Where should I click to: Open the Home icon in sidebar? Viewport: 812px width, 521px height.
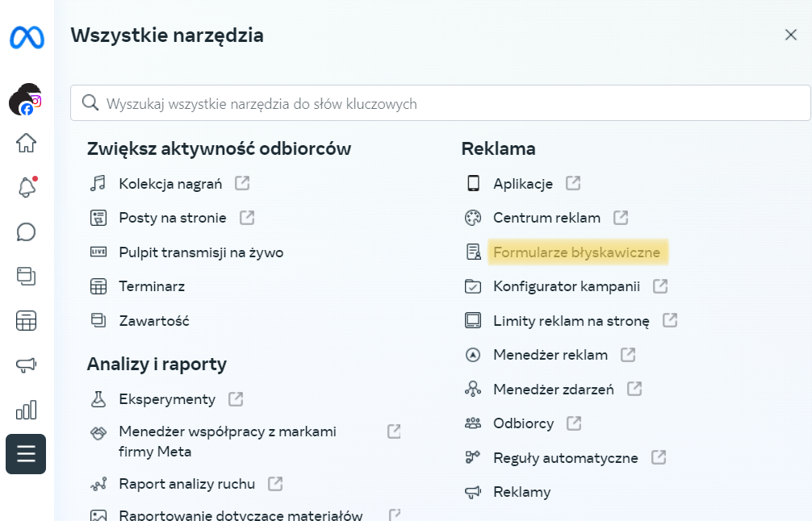point(27,144)
